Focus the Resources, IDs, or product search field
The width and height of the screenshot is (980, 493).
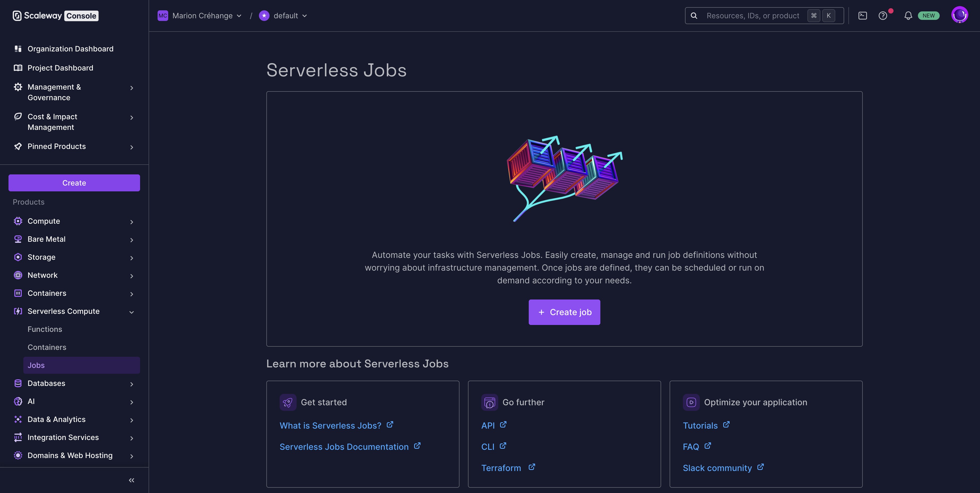point(764,16)
